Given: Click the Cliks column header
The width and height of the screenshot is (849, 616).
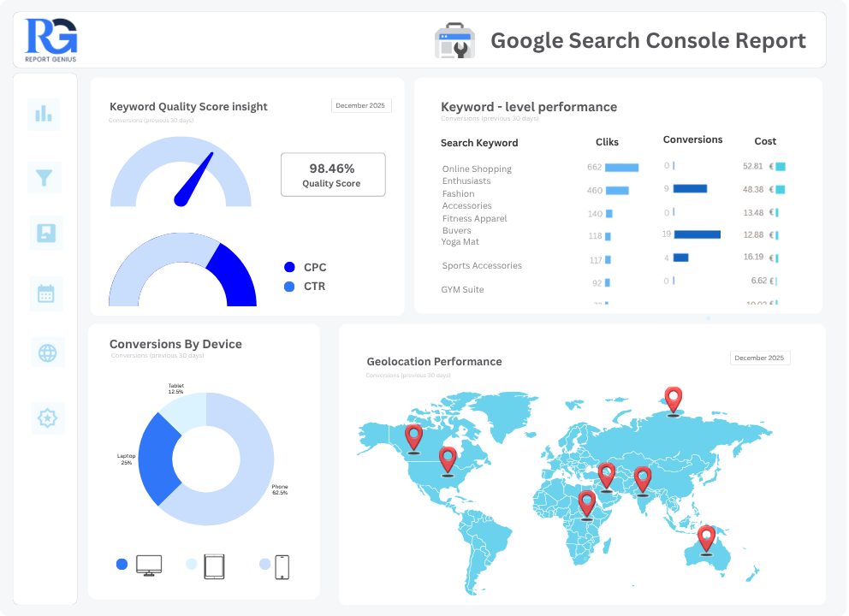Looking at the screenshot, I should click(x=607, y=142).
